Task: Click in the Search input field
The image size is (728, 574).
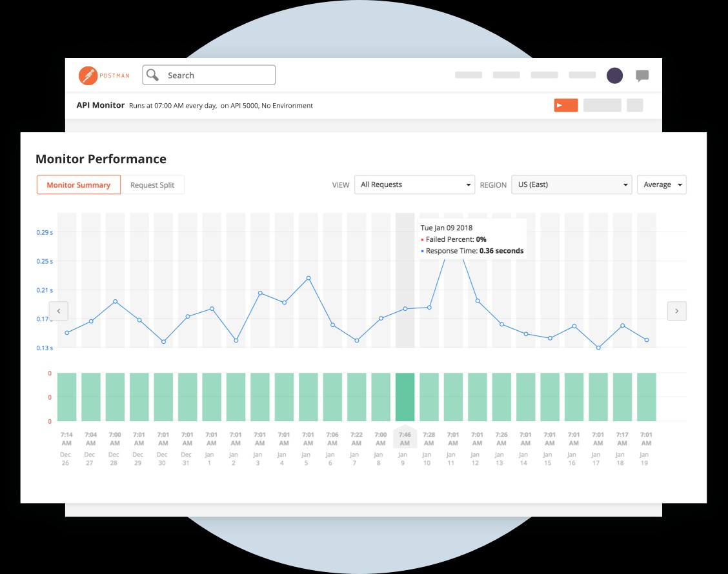Action: point(216,75)
